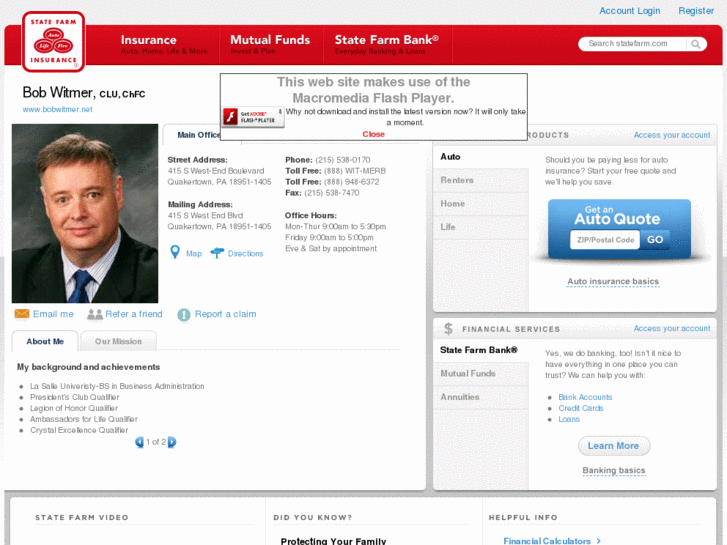
Task: Click the Banking basics link
Action: click(x=614, y=470)
